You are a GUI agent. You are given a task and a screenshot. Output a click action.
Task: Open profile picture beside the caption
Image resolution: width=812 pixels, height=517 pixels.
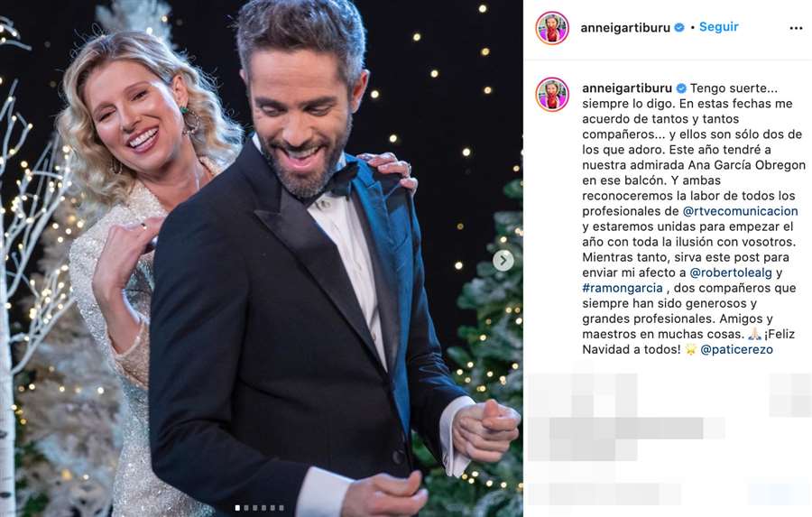point(552,95)
